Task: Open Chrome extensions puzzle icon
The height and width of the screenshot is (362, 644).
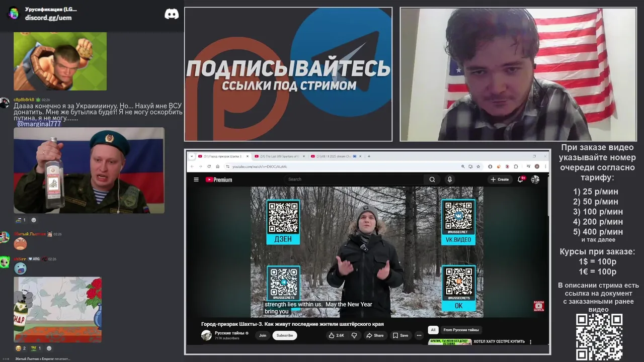Action: (516, 166)
